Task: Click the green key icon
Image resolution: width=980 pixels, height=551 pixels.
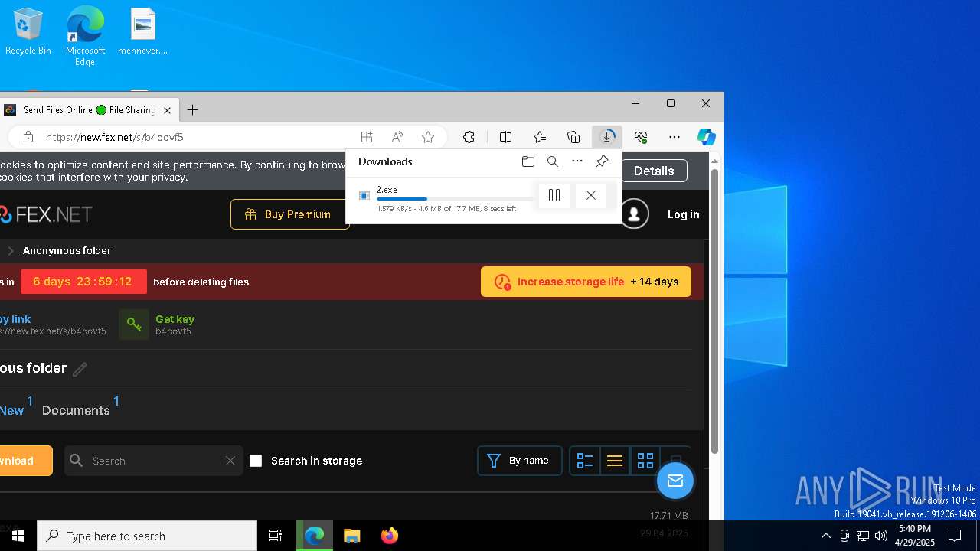Action: [134, 324]
